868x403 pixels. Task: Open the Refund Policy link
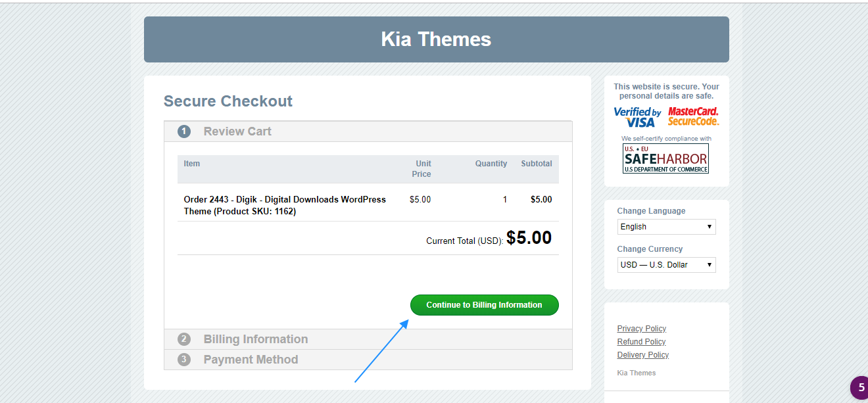(641, 342)
